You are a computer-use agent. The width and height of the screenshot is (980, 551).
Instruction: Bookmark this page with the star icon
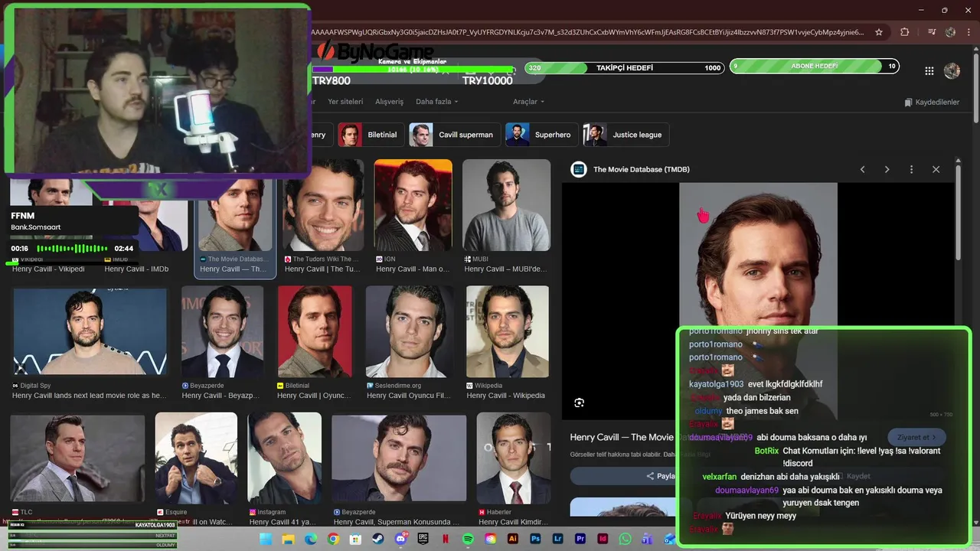tap(879, 32)
